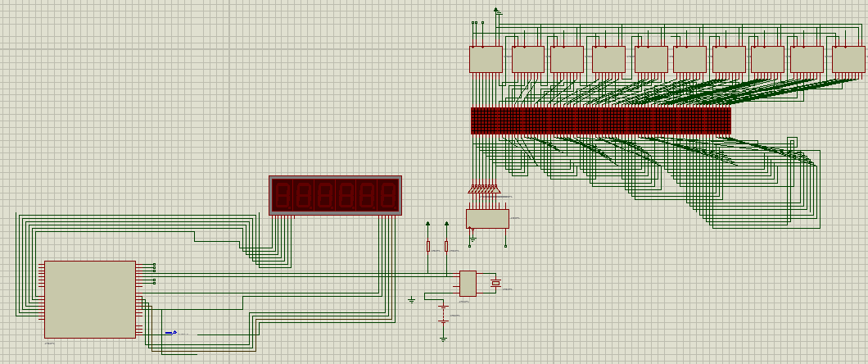Click the last digit of seven-segment display
The width and height of the screenshot is (868, 364).
point(387,195)
